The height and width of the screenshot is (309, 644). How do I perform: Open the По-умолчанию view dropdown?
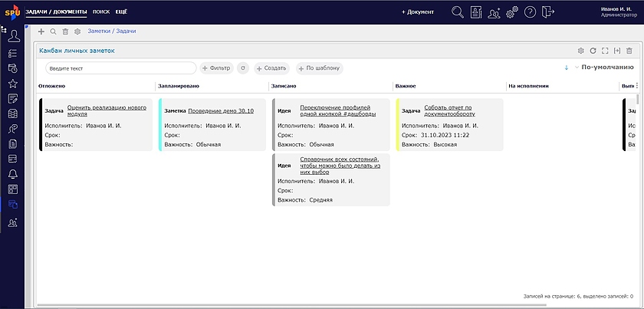click(x=606, y=67)
